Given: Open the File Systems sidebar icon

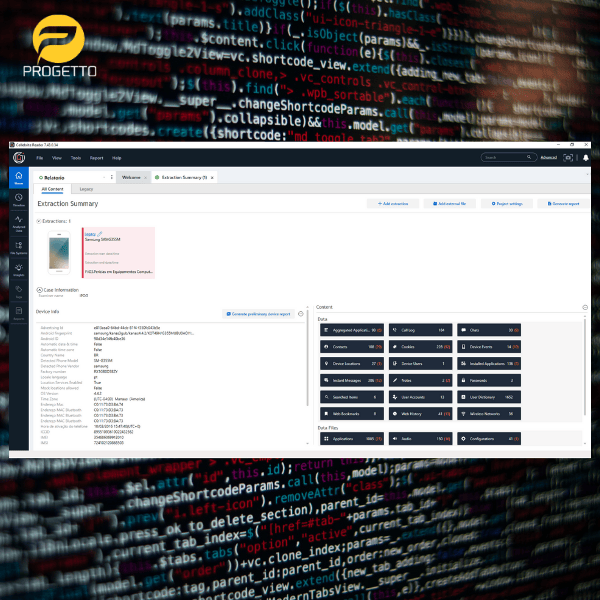Looking at the screenshot, I should click(19, 246).
